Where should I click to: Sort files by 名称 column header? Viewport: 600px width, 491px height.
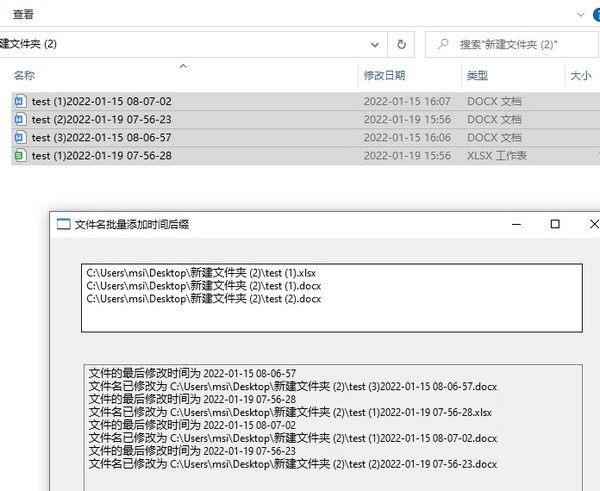25,75
